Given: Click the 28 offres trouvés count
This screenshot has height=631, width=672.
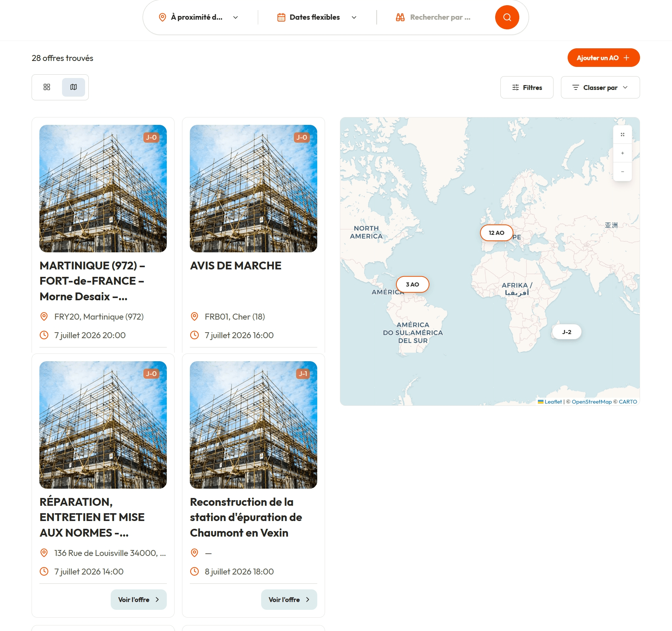Looking at the screenshot, I should coord(62,58).
